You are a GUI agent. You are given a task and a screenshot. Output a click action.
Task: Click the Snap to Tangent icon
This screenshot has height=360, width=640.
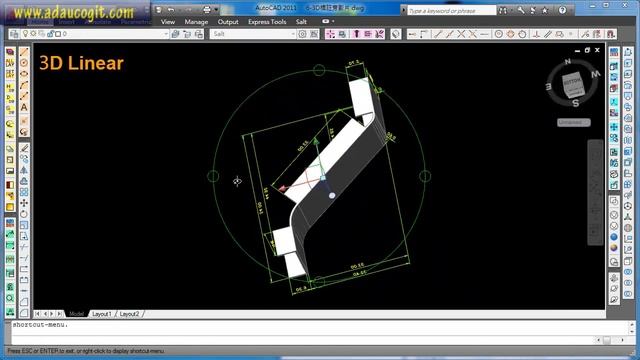pos(522,34)
